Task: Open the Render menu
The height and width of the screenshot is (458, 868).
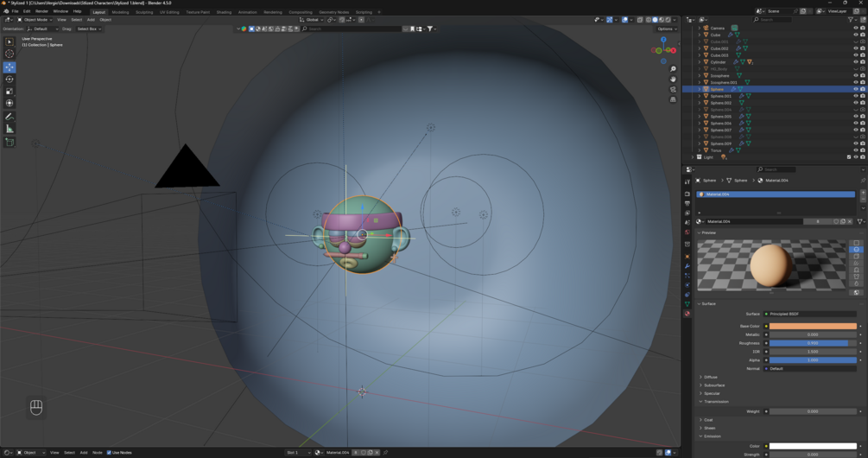Action: click(41, 11)
